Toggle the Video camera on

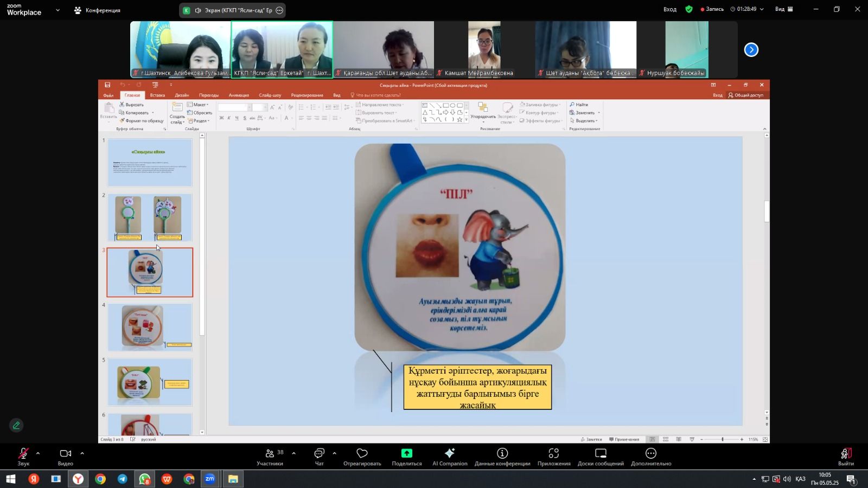point(65,454)
